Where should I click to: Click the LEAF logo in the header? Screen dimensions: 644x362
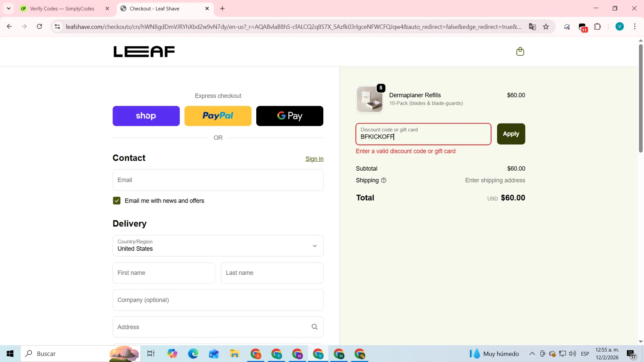(x=144, y=51)
